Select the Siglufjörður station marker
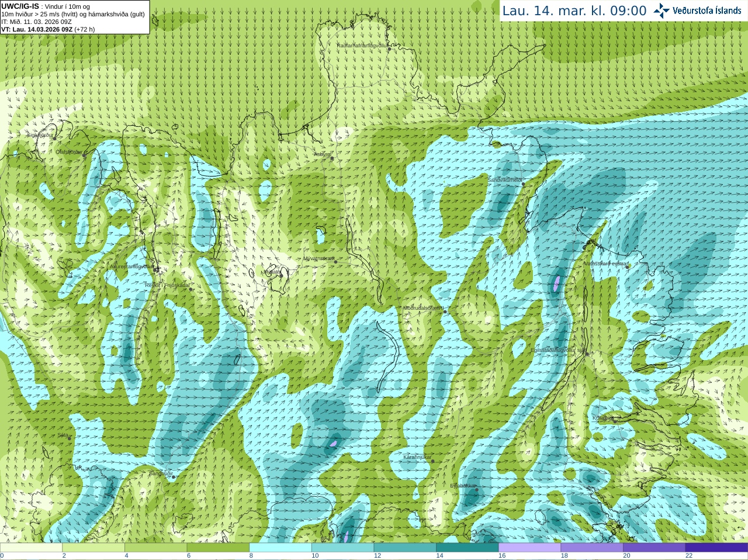 point(55,137)
